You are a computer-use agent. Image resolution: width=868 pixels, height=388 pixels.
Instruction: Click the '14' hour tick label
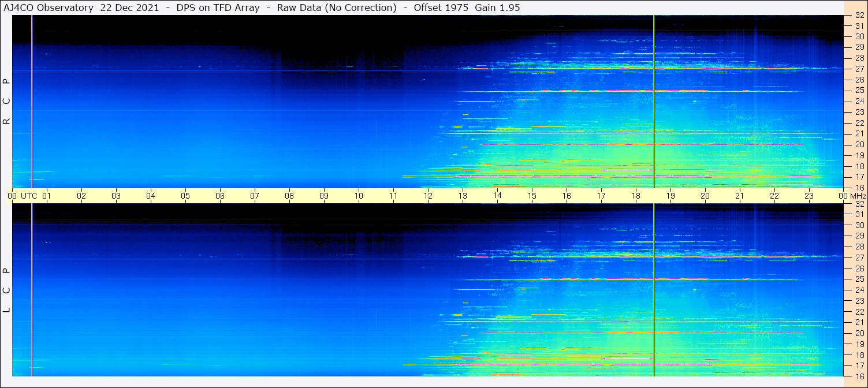coord(497,196)
